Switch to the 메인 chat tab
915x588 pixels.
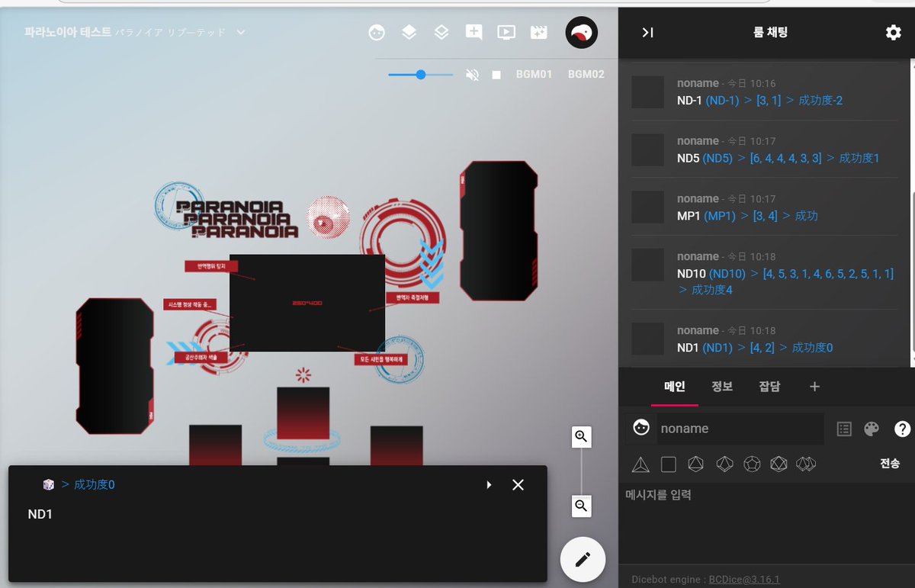click(675, 387)
